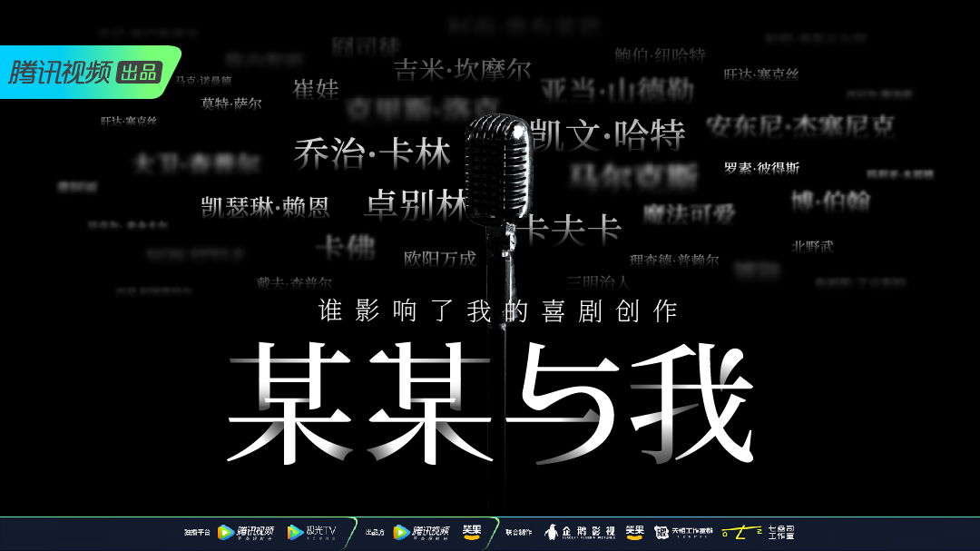Select the name 乔治·卡林
The height and width of the screenshot is (551, 980).
[372, 153]
